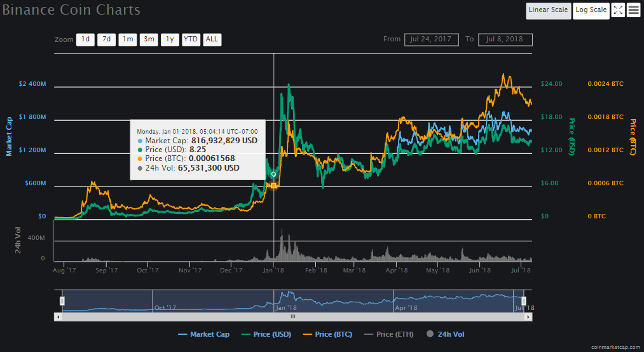
Task: Toggle Price (USD) series in legend
Action: (266, 334)
